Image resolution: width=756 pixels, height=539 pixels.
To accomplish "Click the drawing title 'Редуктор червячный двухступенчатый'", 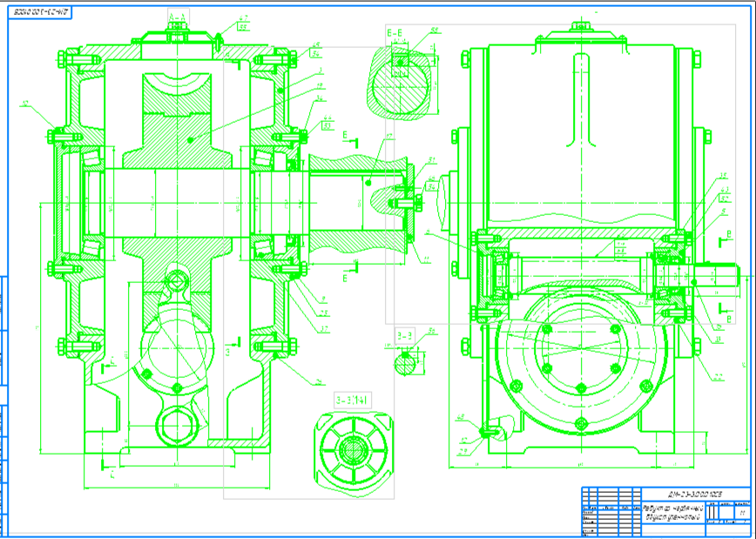I will point(673,513).
